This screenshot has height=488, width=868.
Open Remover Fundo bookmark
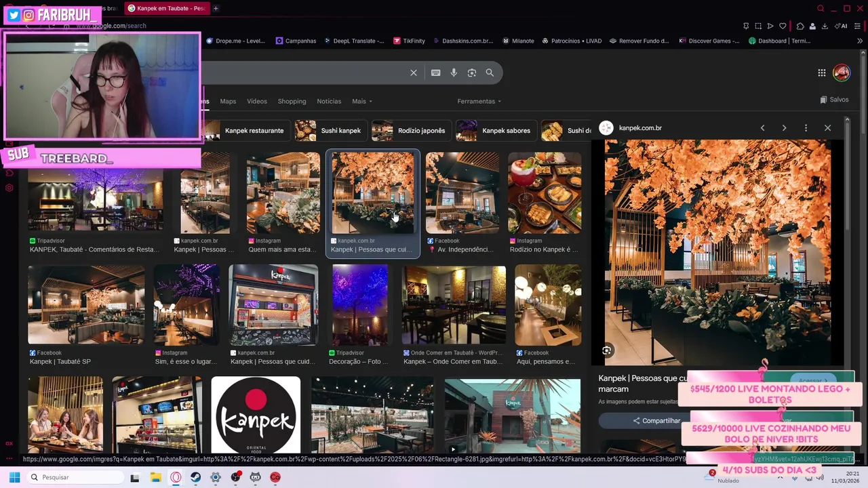[639, 41]
